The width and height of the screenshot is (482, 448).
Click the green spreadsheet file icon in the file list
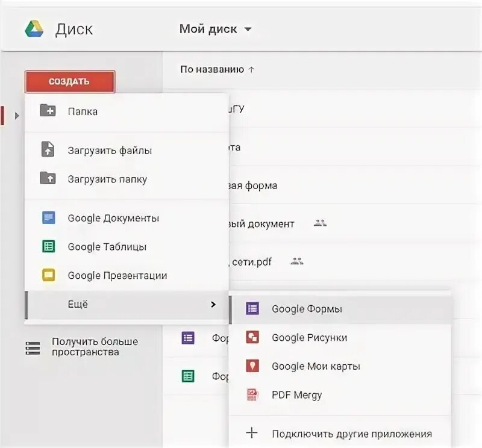(x=188, y=376)
